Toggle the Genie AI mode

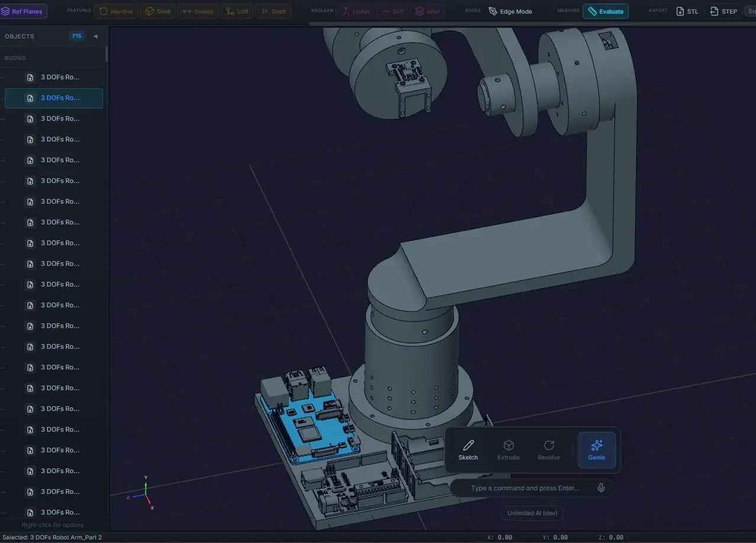596,450
